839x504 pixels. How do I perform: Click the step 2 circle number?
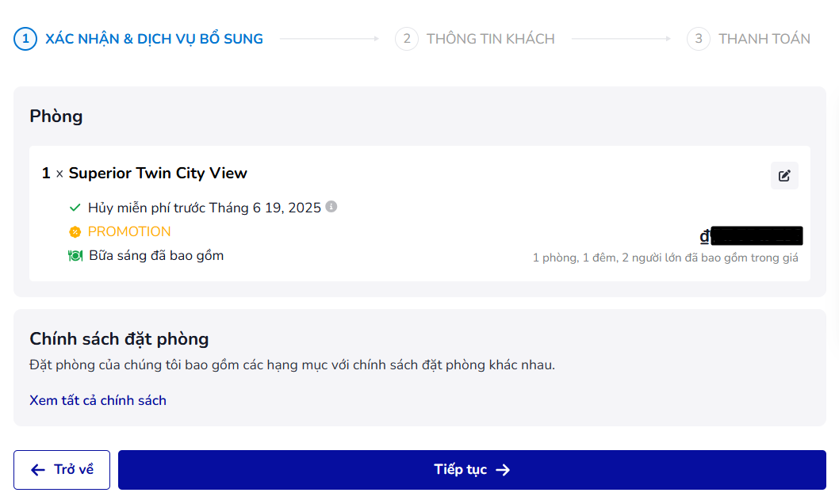click(x=406, y=39)
